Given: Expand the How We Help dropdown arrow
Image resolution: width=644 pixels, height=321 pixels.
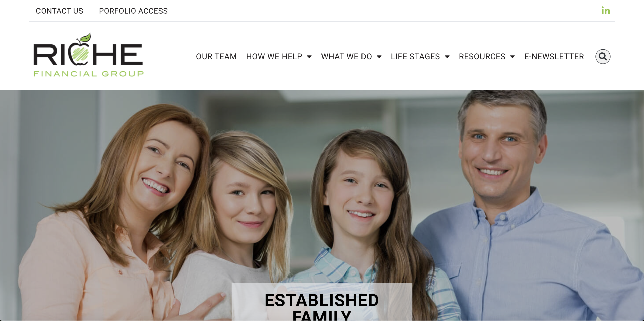Looking at the screenshot, I should pos(309,57).
